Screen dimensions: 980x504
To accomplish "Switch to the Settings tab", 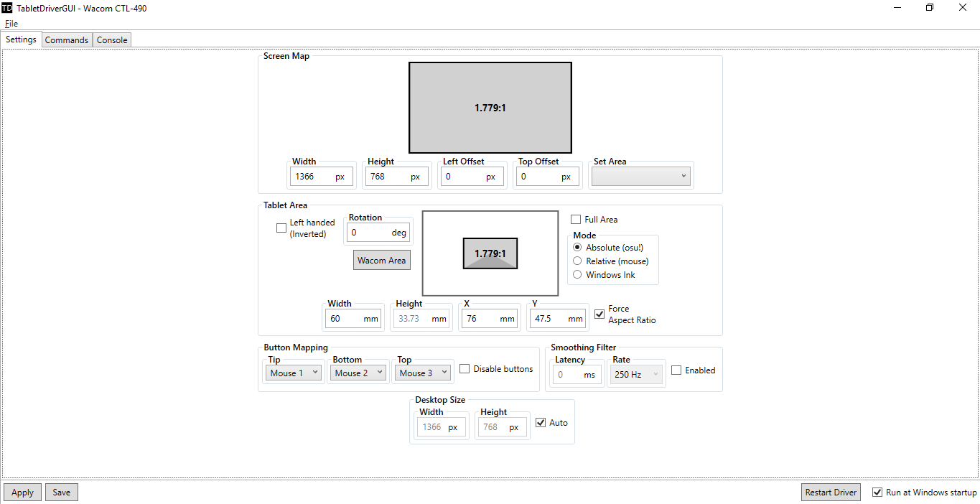I will 21,39.
